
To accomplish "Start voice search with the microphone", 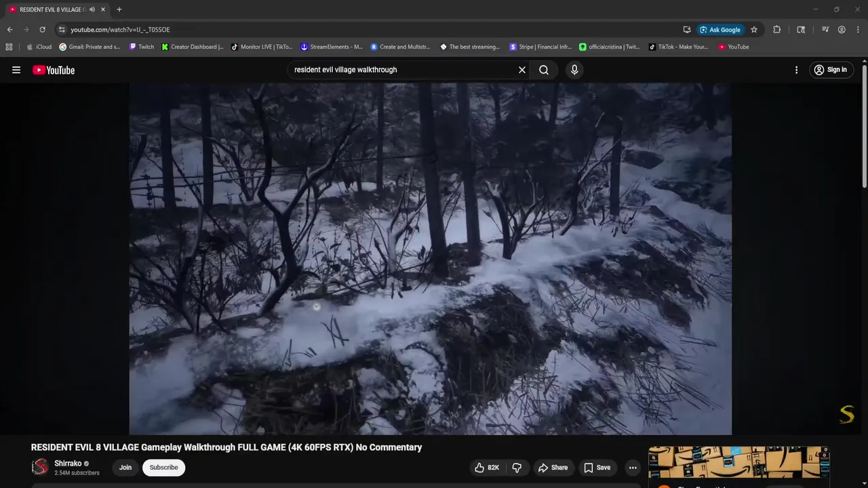I will point(574,70).
